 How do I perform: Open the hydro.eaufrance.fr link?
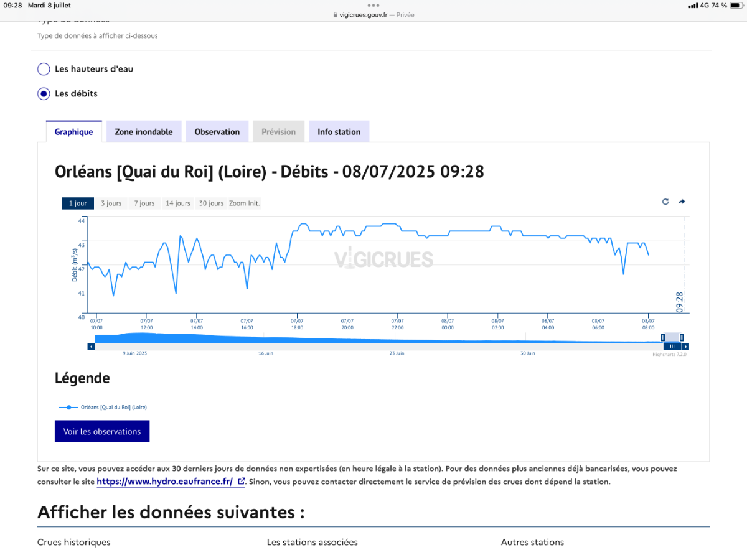point(165,482)
